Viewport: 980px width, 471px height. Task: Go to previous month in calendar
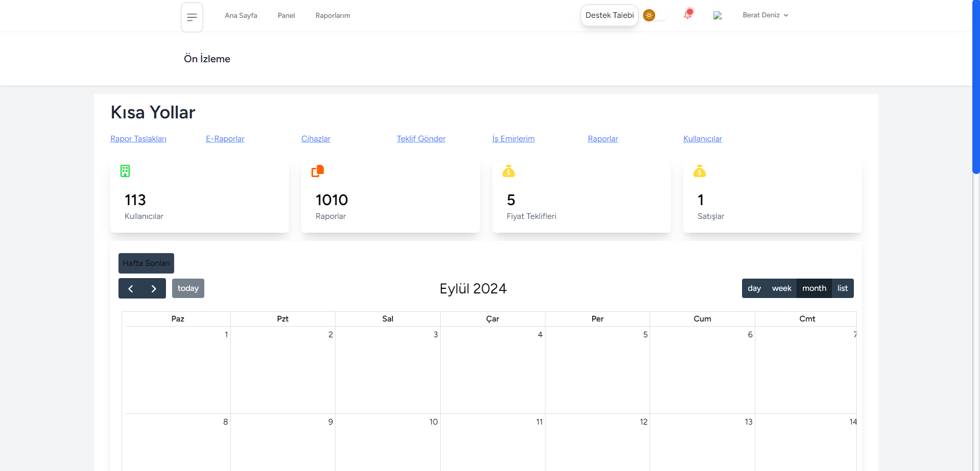point(131,288)
